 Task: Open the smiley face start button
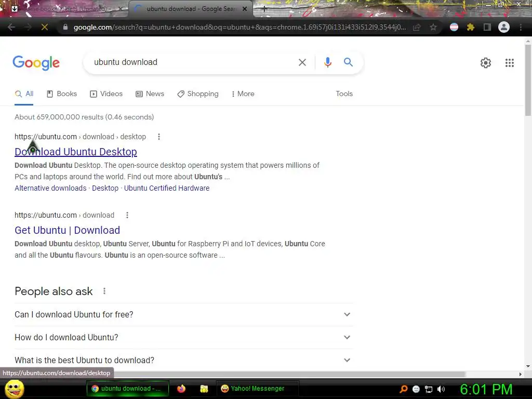click(x=15, y=389)
